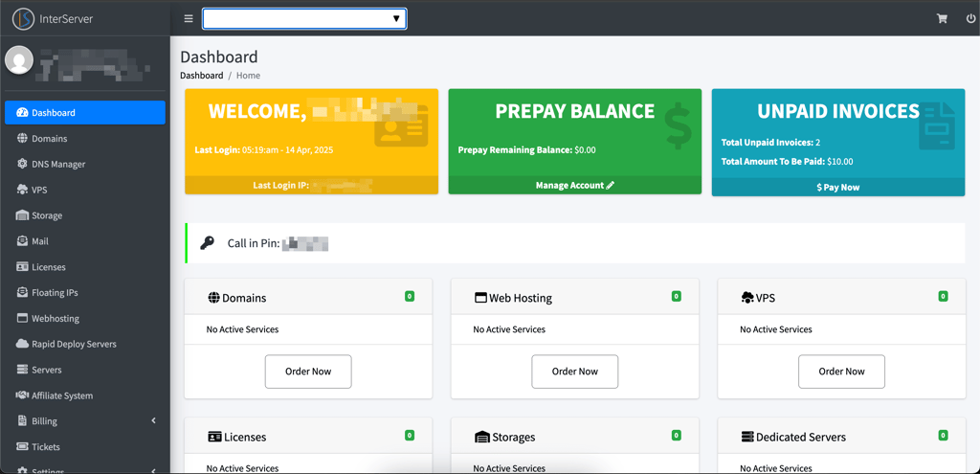Image resolution: width=980 pixels, height=474 pixels.
Task: Open Rapid Deploy Servers in sidebar
Action: 85,344
